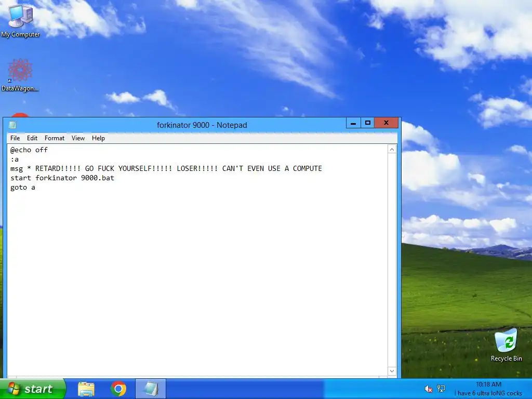The width and height of the screenshot is (532, 399).
Task: Place cursor on the ':a' label line
Action: pyautogui.click(x=15, y=159)
